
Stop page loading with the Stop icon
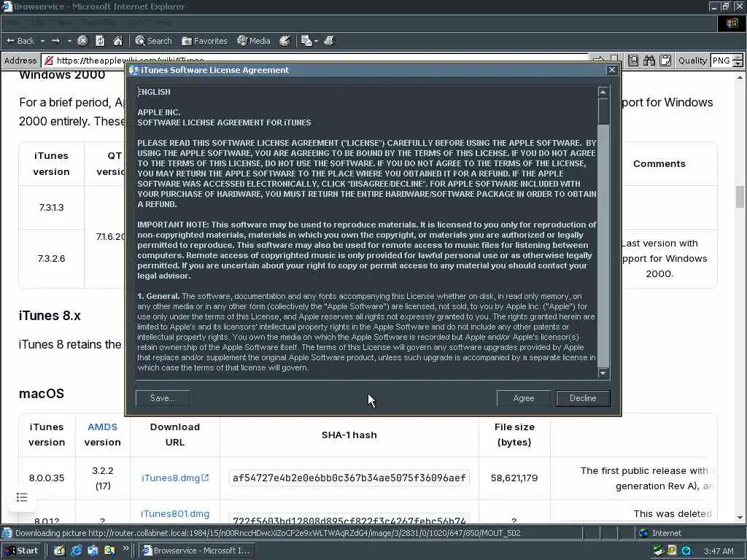pos(82,41)
